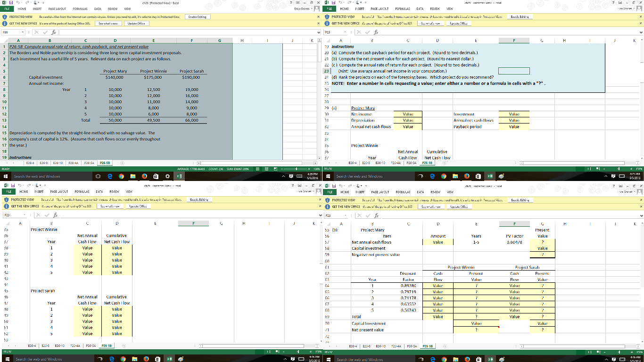Screen dimensions: 644x362
Task: Open File Explorer from top-left taskbar
Action: click(x=132, y=176)
